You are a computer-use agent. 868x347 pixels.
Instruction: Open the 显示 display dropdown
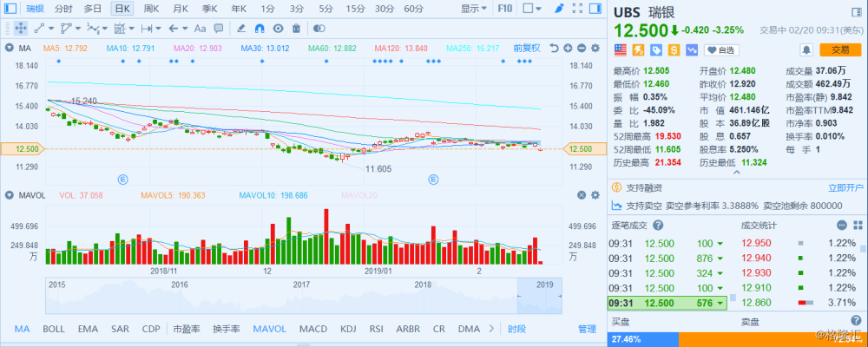click(x=474, y=9)
